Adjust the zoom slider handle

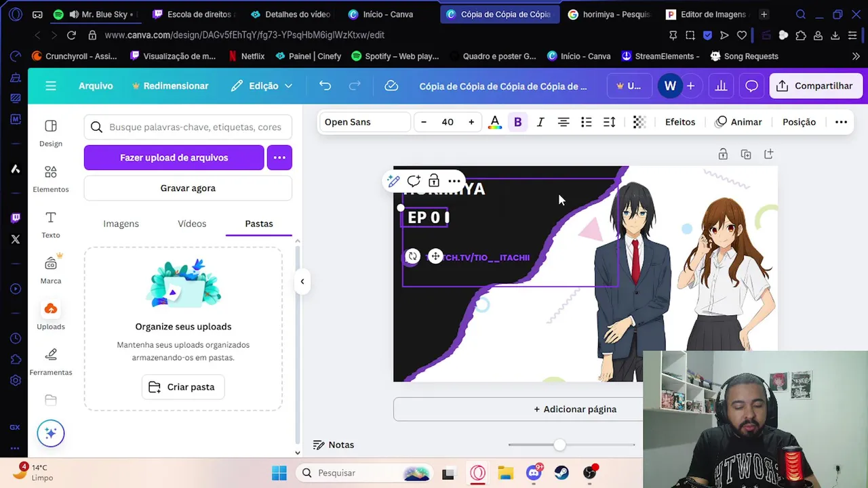pyautogui.click(x=559, y=445)
